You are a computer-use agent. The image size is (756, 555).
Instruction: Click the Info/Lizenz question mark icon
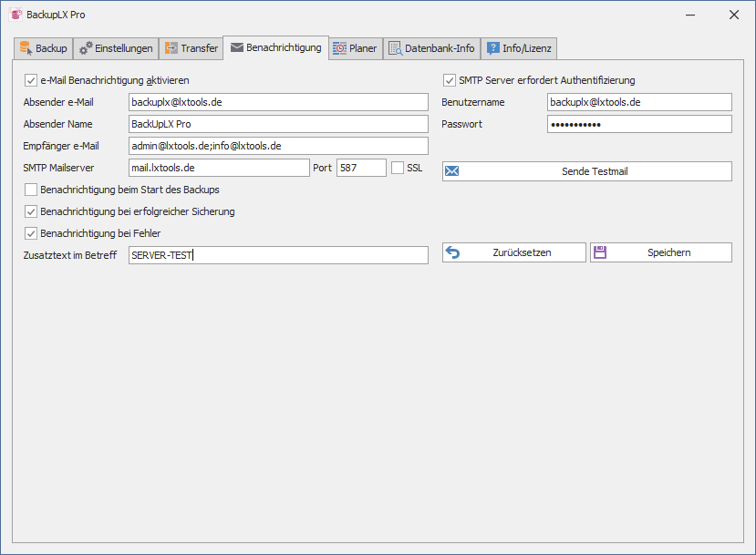(x=492, y=48)
